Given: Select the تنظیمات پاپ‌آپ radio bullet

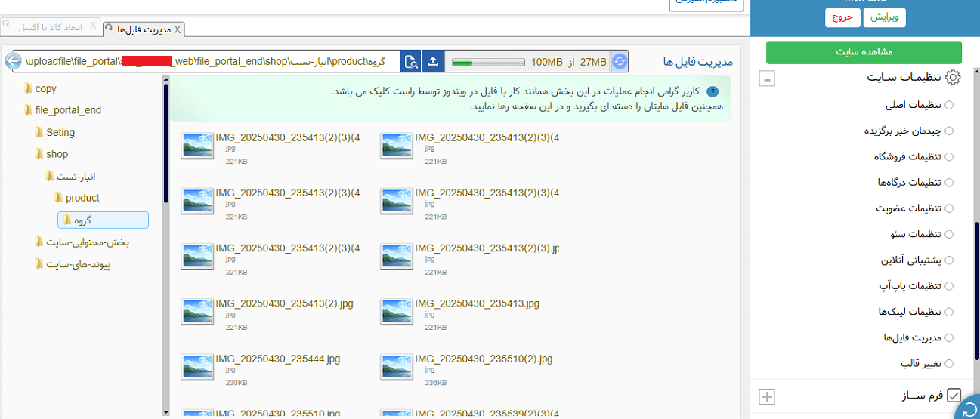Looking at the screenshot, I should pos(949,286).
